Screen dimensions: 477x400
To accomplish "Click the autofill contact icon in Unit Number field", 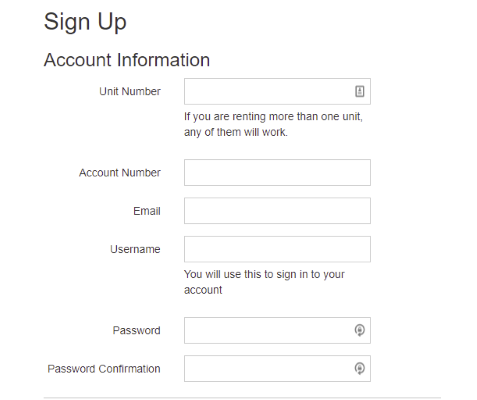I will click(359, 91).
